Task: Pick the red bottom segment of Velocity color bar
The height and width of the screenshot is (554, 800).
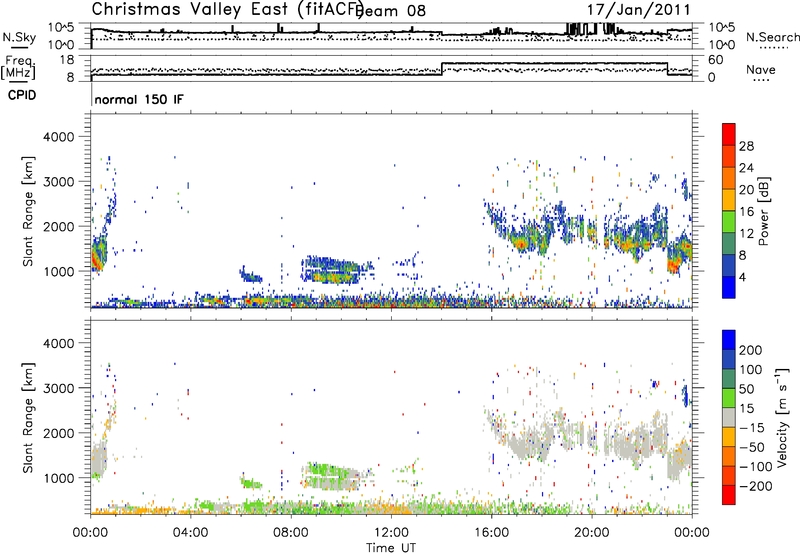Action: pyautogui.click(x=729, y=495)
